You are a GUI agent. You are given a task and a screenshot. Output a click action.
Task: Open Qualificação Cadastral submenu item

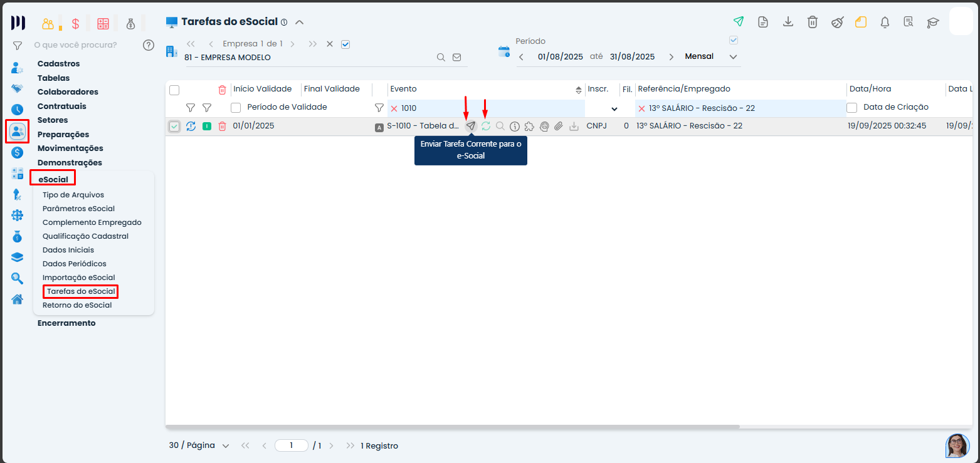(85, 236)
